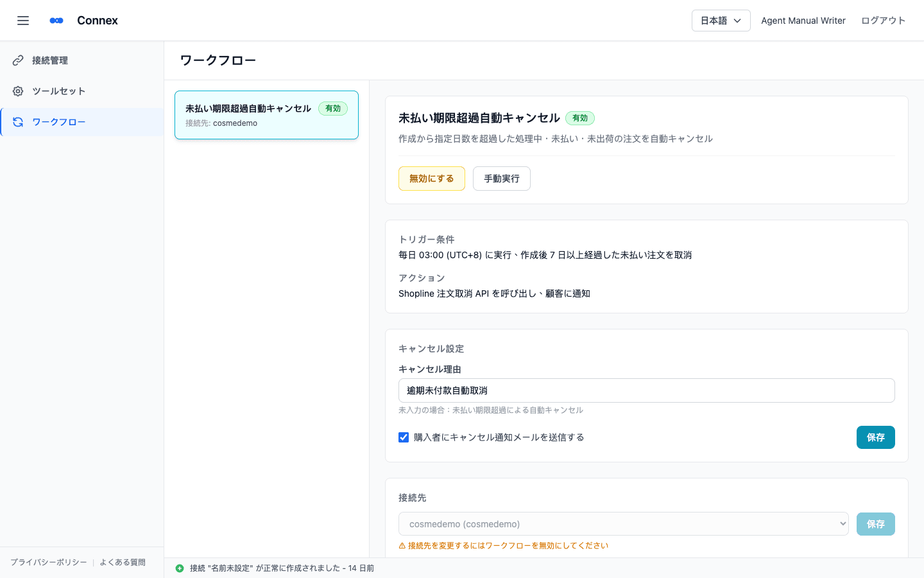924x578 pixels.
Task: Click the disabled 保存 button under 接続先
Action: point(875,524)
